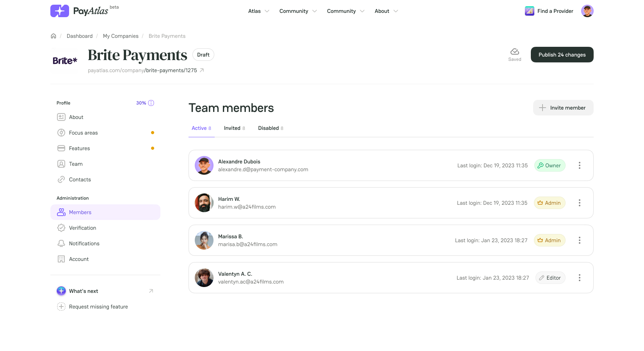Open the Focus areas section
The image size is (644, 351).
[x=105, y=133]
